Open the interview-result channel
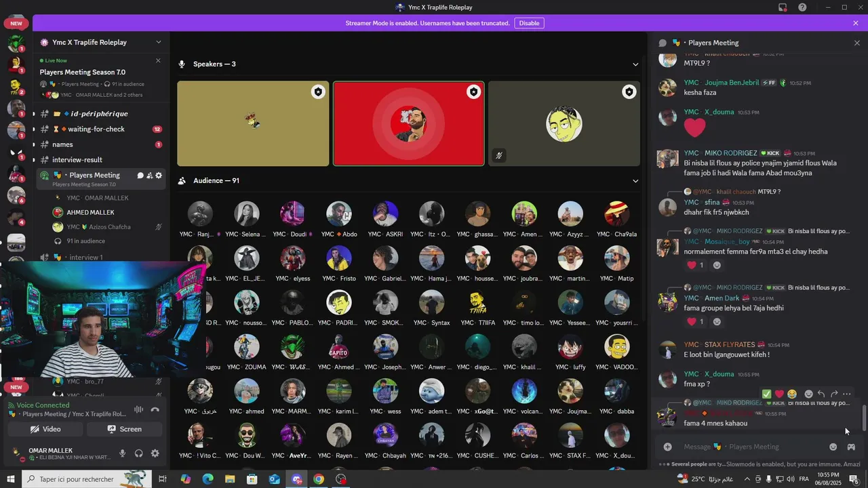The width and height of the screenshot is (868, 488). pos(100,160)
